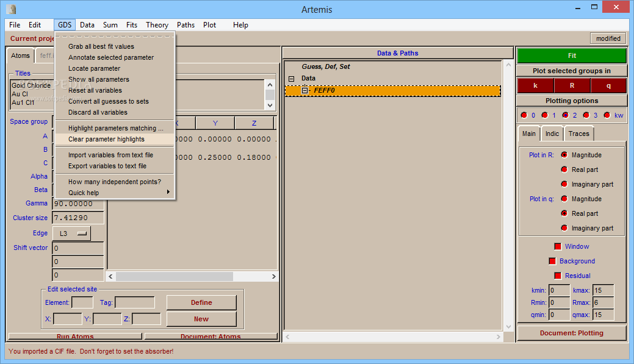
Task: Choose Clear parameter highlights
Action: [115, 139]
